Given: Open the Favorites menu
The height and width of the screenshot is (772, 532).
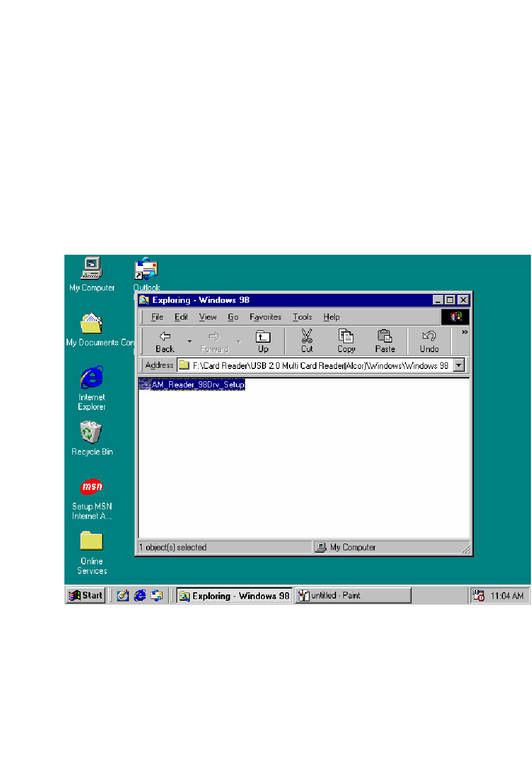Looking at the screenshot, I should [265, 317].
